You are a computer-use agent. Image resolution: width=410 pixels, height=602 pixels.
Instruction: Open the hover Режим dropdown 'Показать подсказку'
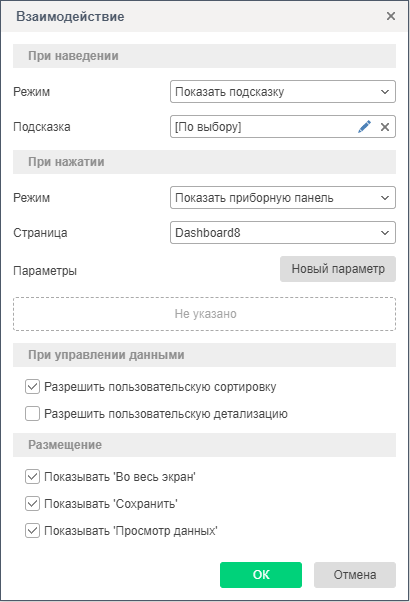(283, 92)
